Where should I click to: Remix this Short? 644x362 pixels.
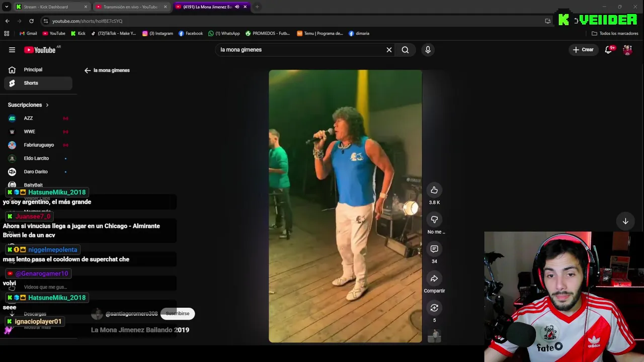coord(434,308)
